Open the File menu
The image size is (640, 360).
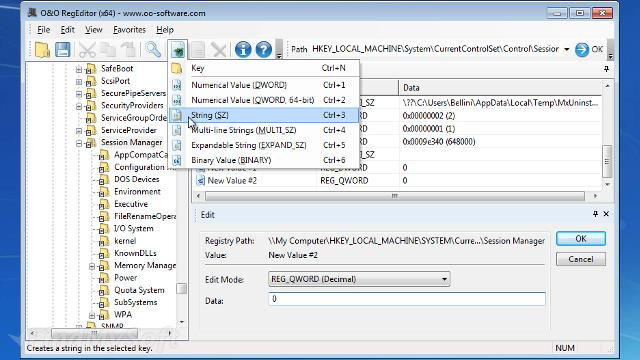click(x=43, y=30)
